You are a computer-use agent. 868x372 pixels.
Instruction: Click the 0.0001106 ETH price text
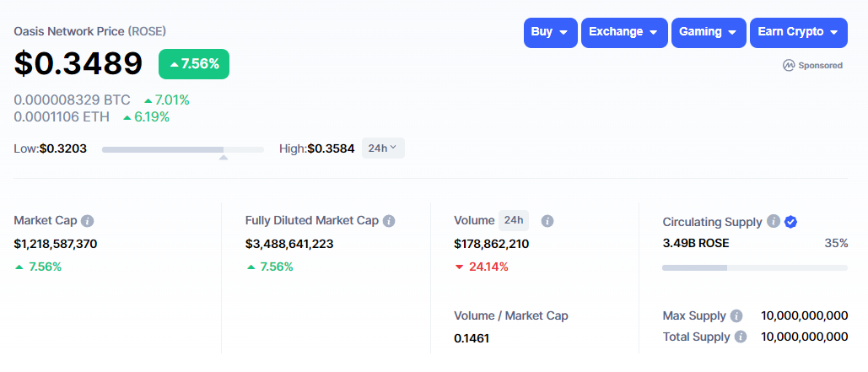point(62,116)
